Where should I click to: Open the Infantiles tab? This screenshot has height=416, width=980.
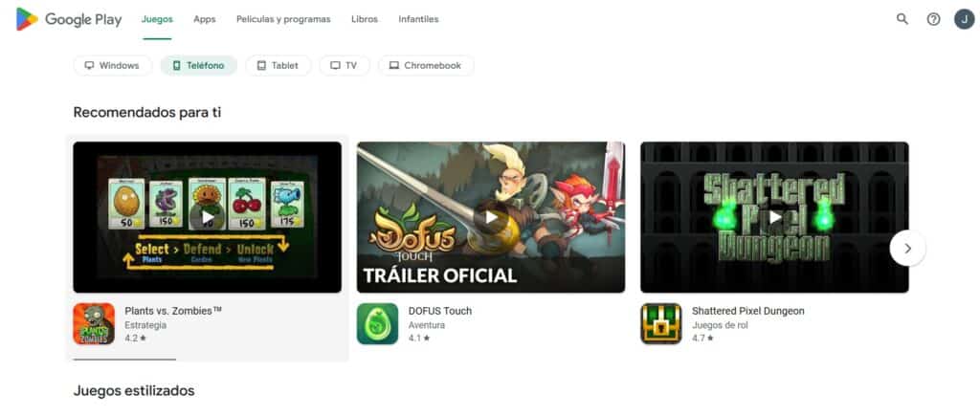coord(418,19)
